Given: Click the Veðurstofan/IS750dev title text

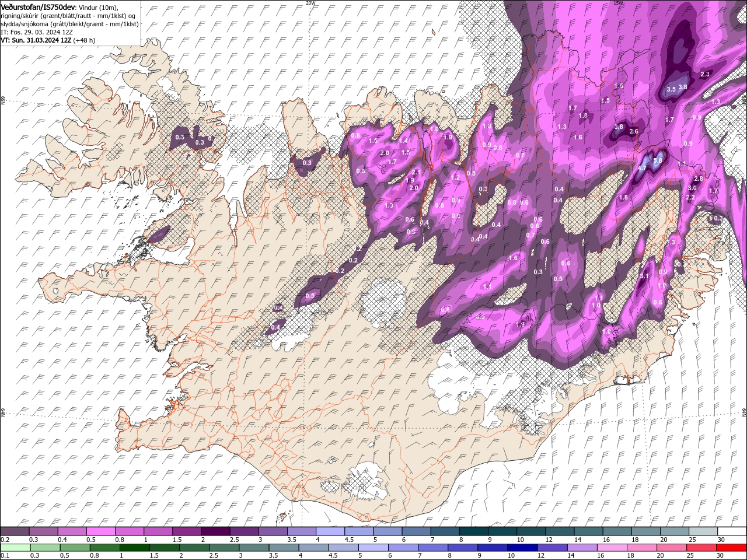Looking at the screenshot, I should 38,6.
